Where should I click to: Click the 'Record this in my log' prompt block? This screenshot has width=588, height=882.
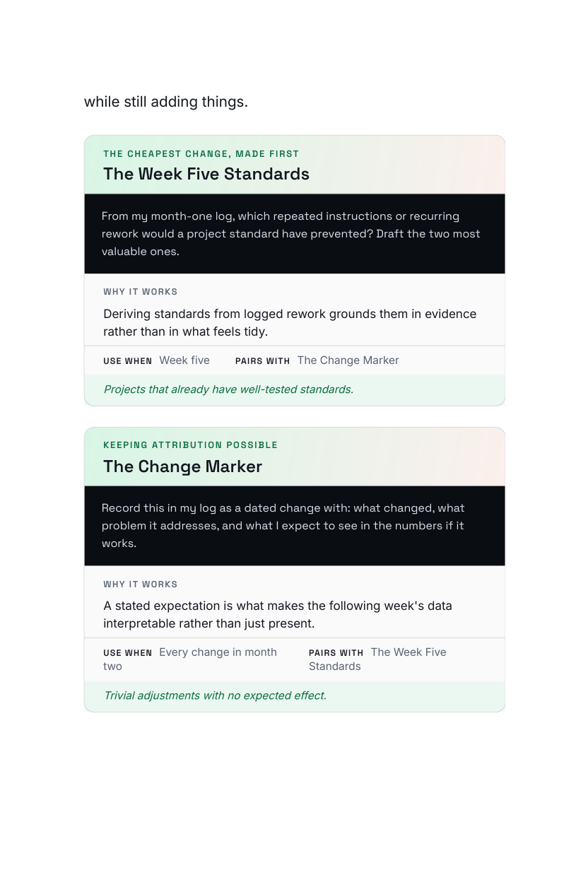pyautogui.click(x=295, y=526)
